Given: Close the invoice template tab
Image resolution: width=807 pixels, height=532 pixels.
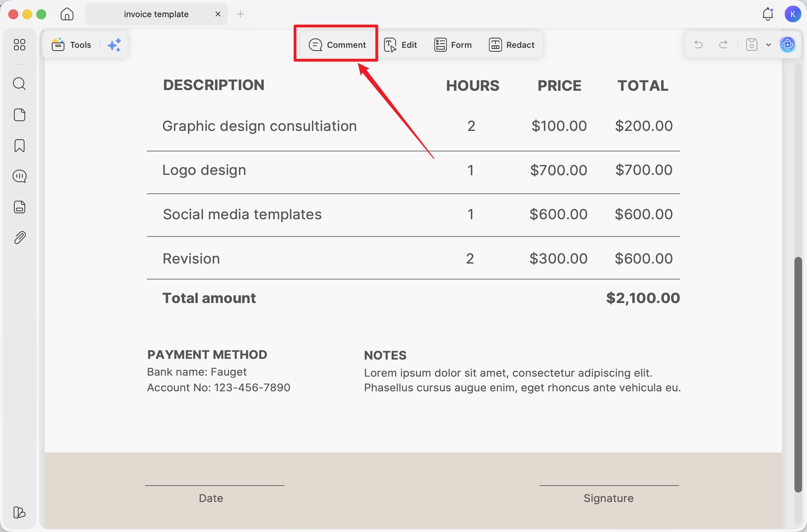Looking at the screenshot, I should click(x=218, y=14).
